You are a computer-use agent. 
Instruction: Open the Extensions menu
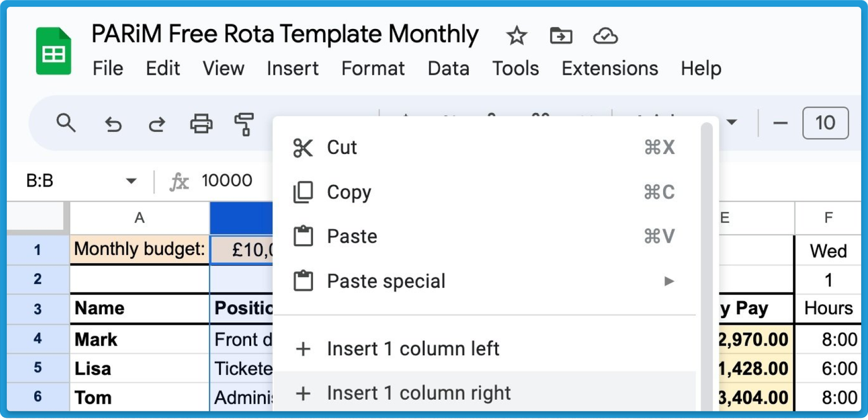(609, 68)
